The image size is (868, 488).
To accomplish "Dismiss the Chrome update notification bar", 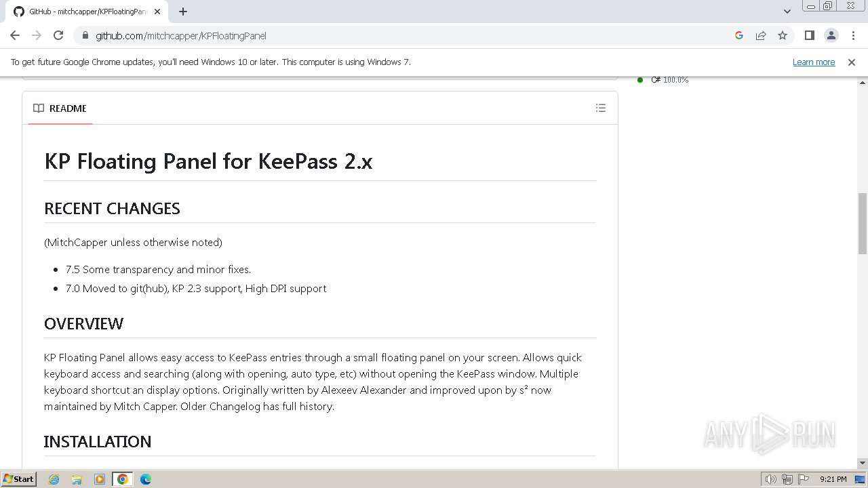I will (851, 62).
